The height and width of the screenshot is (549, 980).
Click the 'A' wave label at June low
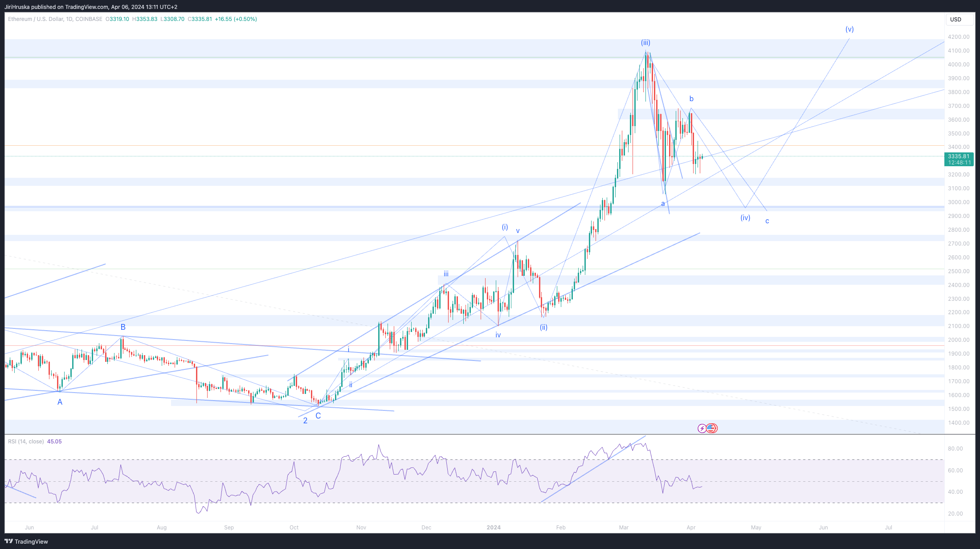pos(60,402)
